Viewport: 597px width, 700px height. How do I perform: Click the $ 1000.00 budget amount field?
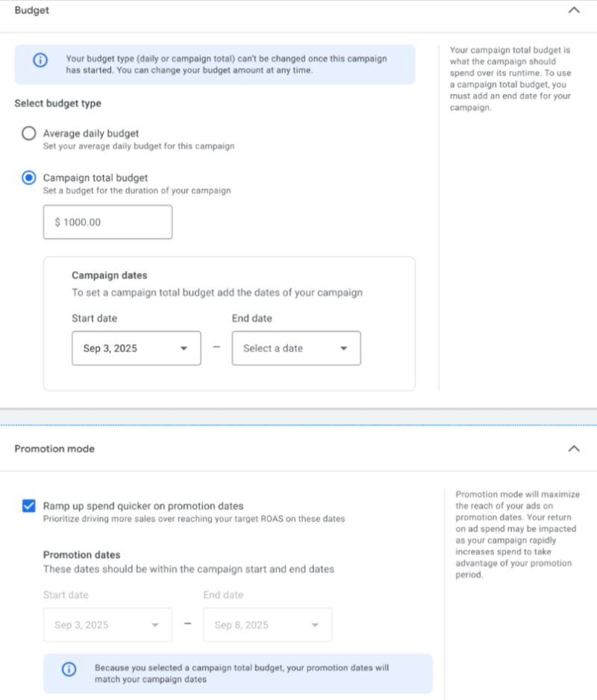coord(107,222)
